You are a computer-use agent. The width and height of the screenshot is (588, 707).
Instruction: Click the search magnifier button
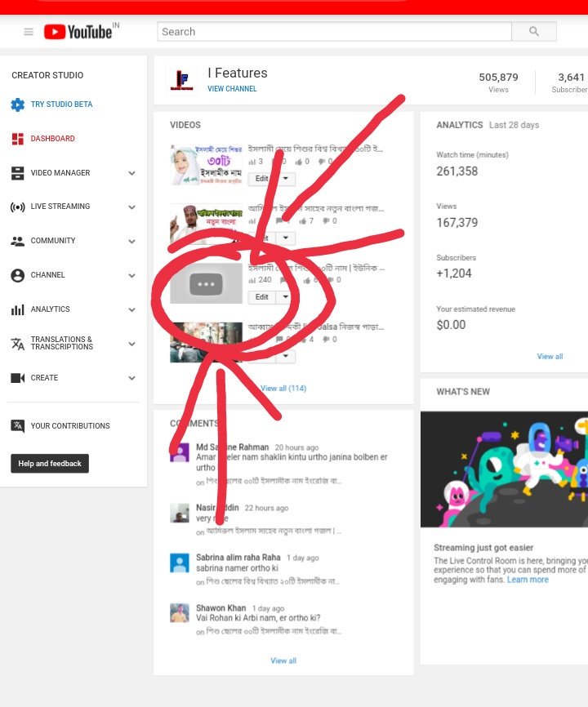point(534,32)
